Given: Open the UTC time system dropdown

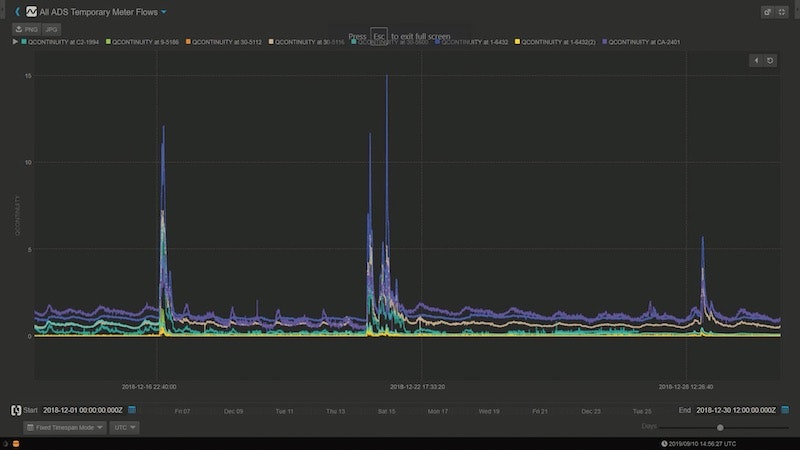Looking at the screenshot, I should click(124, 427).
